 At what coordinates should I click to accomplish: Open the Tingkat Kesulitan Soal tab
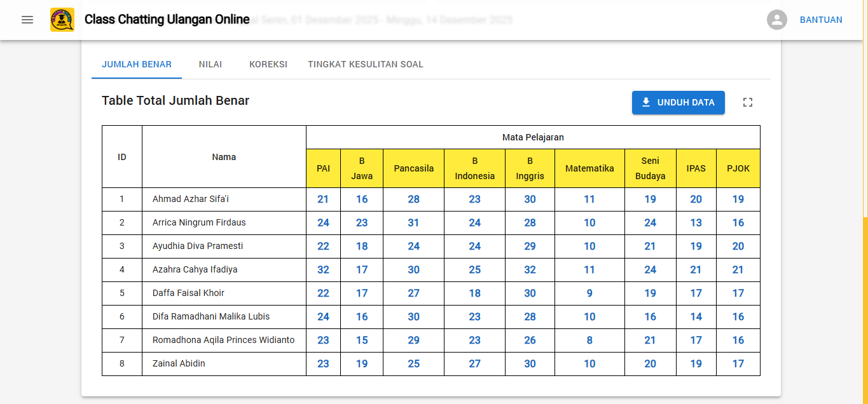coord(366,64)
